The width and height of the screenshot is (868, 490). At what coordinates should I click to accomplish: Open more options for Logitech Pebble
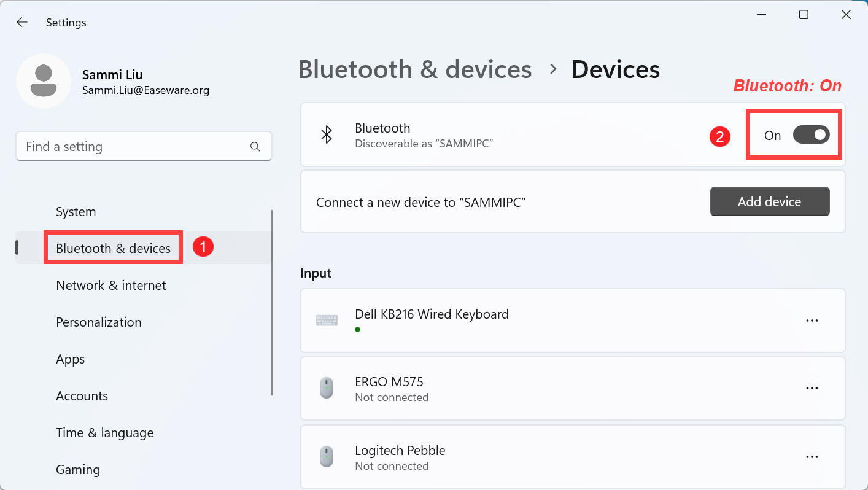812,456
